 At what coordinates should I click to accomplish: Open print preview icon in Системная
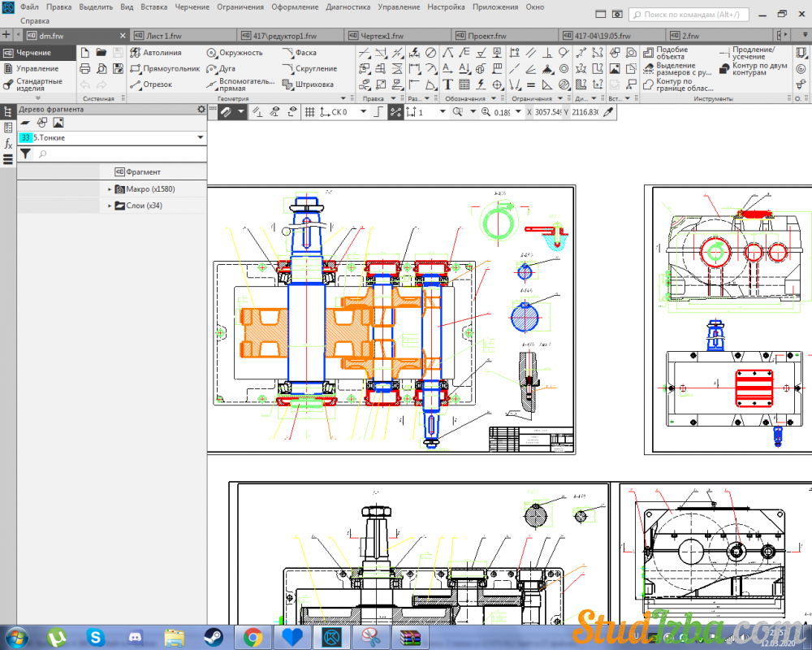pyautogui.click(x=101, y=69)
